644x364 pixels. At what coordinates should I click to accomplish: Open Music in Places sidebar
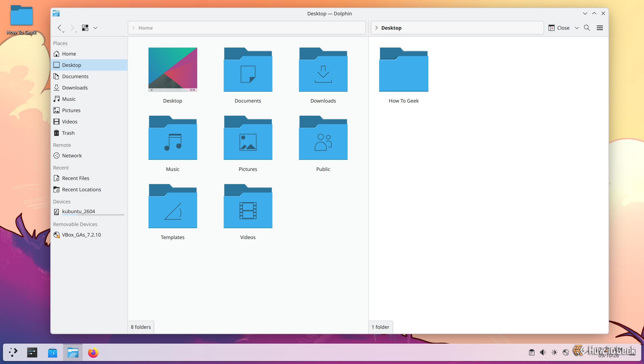(x=89, y=99)
